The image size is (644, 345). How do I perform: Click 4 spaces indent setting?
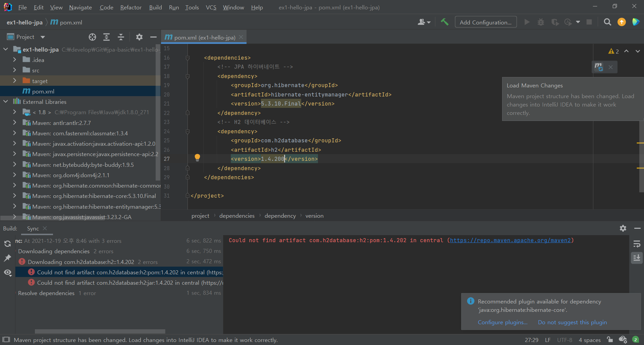coord(589,340)
